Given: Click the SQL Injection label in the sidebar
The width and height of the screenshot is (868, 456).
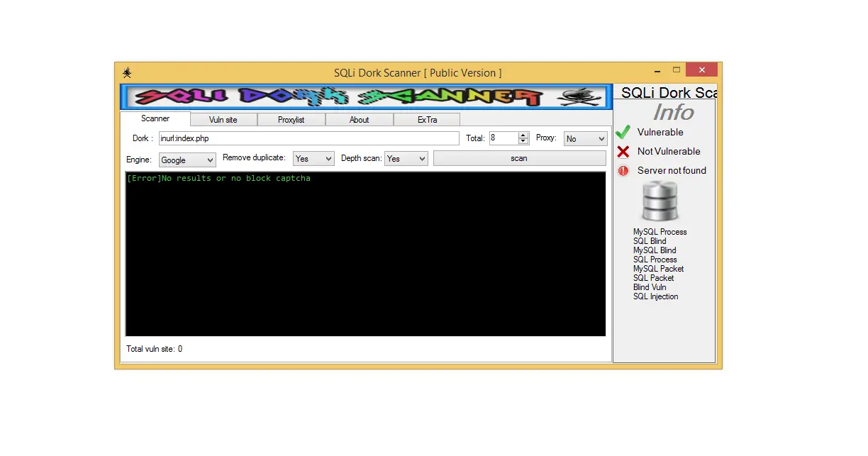Looking at the screenshot, I should click(x=655, y=296).
